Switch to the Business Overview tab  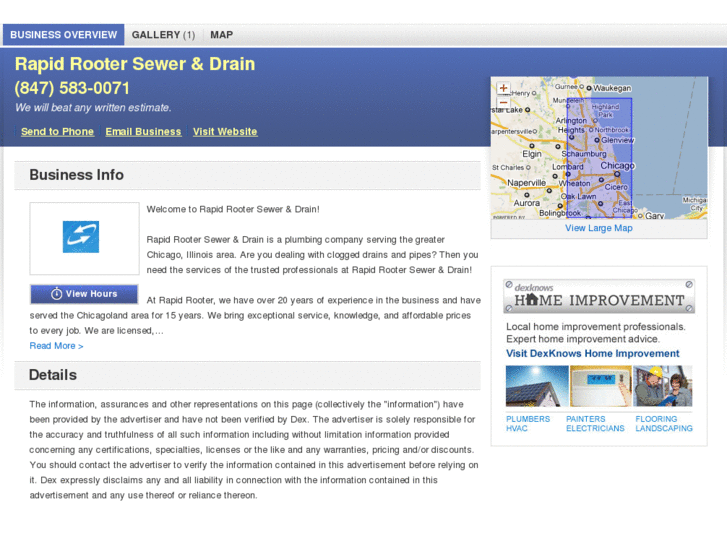tap(64, 35)
